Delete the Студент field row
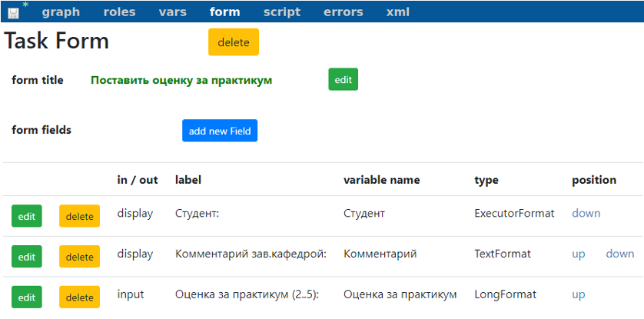This screenshot has width=644, height=319. [80, 216]
